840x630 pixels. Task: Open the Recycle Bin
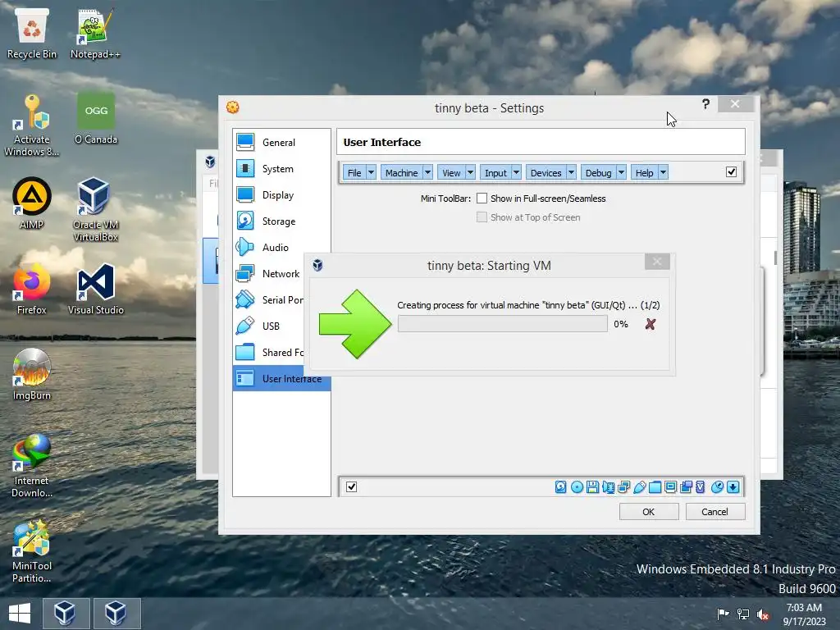32,34
